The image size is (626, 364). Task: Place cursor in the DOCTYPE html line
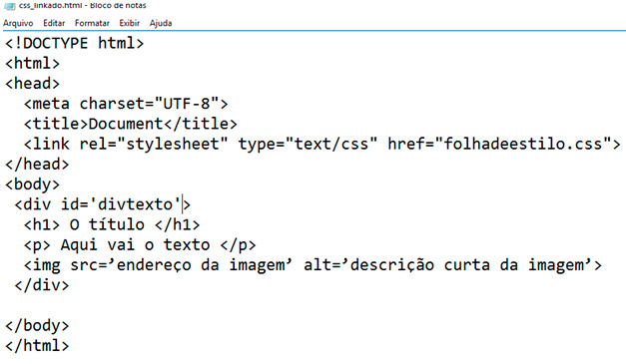point(74,43)
